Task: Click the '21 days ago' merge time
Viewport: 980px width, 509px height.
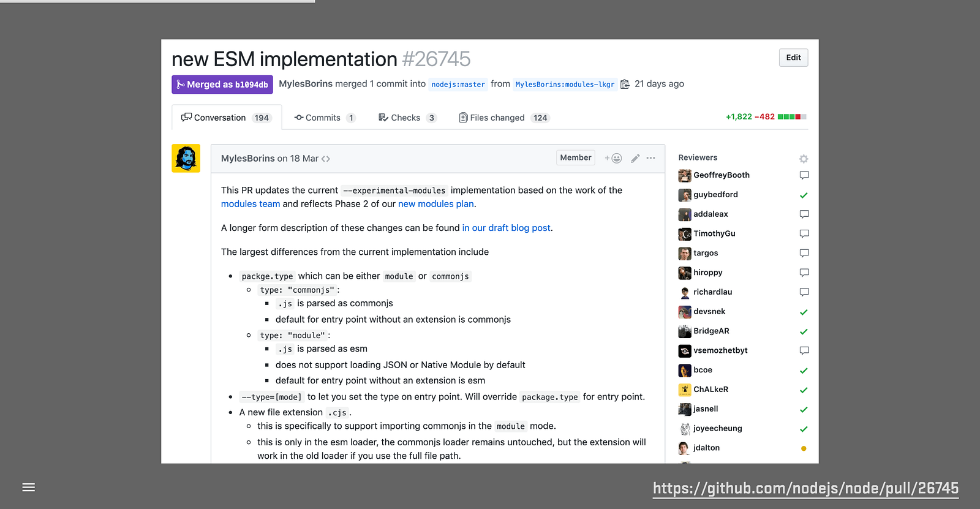Action: (x=659, y=84)
